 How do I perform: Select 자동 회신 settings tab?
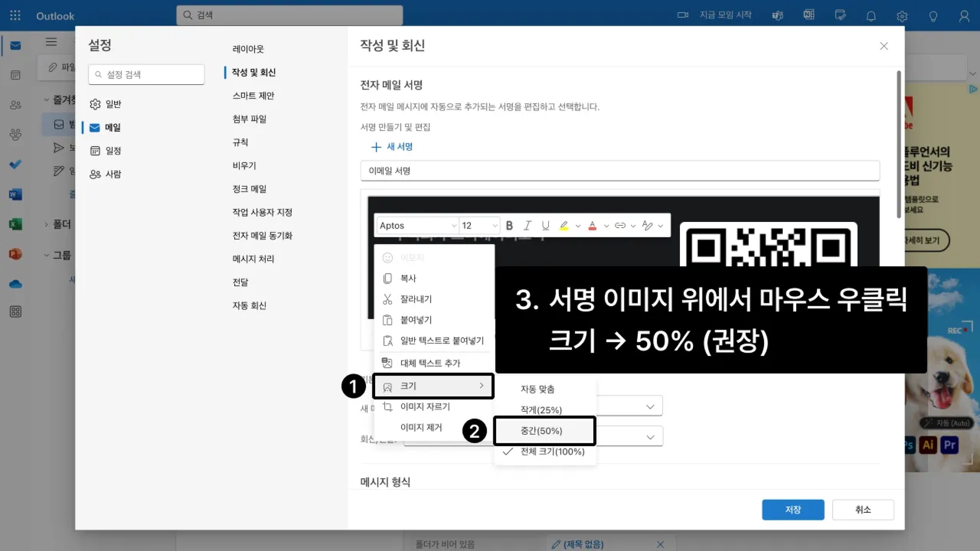[x=249, y=305]
